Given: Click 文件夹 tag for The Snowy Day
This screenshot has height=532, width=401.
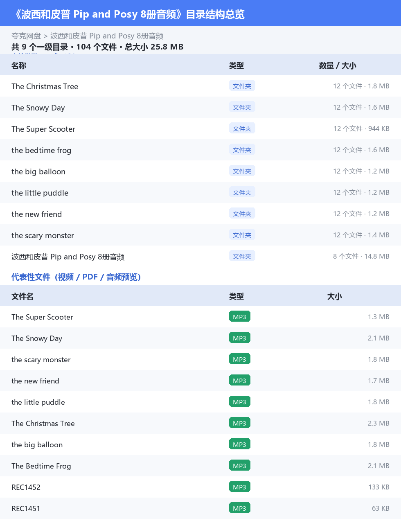Looking at the screenshot, I should (x=242, y=107).
